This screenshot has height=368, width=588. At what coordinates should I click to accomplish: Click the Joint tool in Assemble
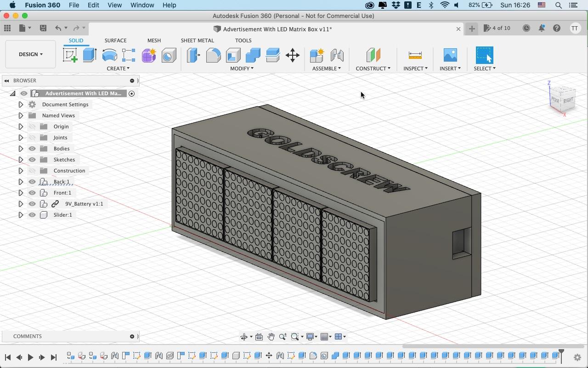[337, 56]
